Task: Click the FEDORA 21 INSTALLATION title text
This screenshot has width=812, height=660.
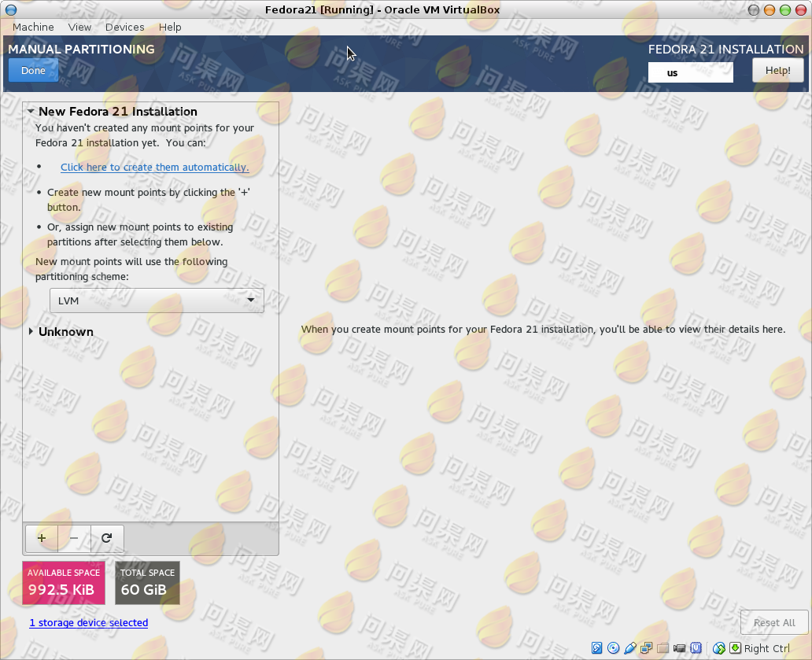Action: (x=725, y=50)
